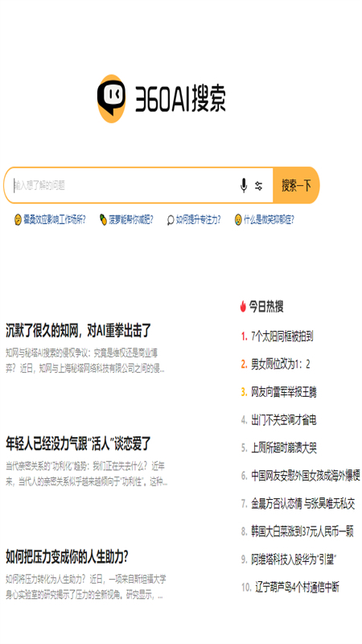Click the sad emoji before 什么是微笑抑郁症
Viewport: 362px width, 644px height.
tap(238, 220)
